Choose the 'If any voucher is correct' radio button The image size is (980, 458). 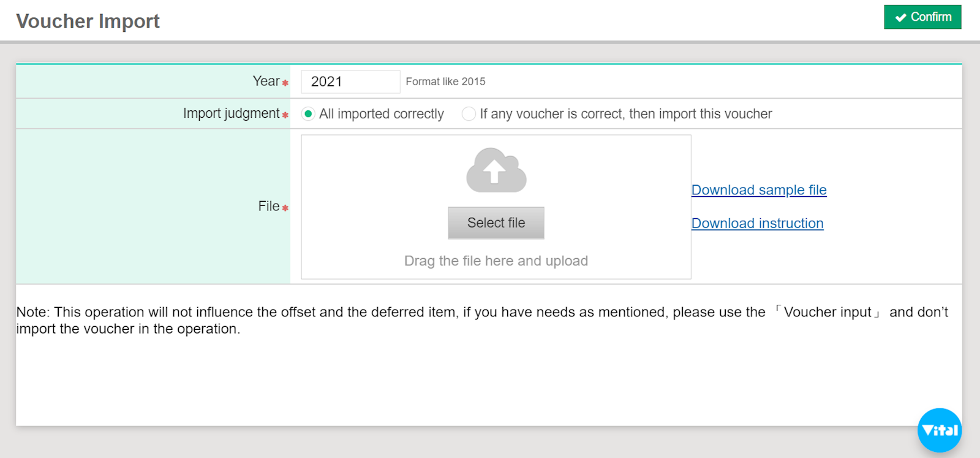tap(469, 114)
